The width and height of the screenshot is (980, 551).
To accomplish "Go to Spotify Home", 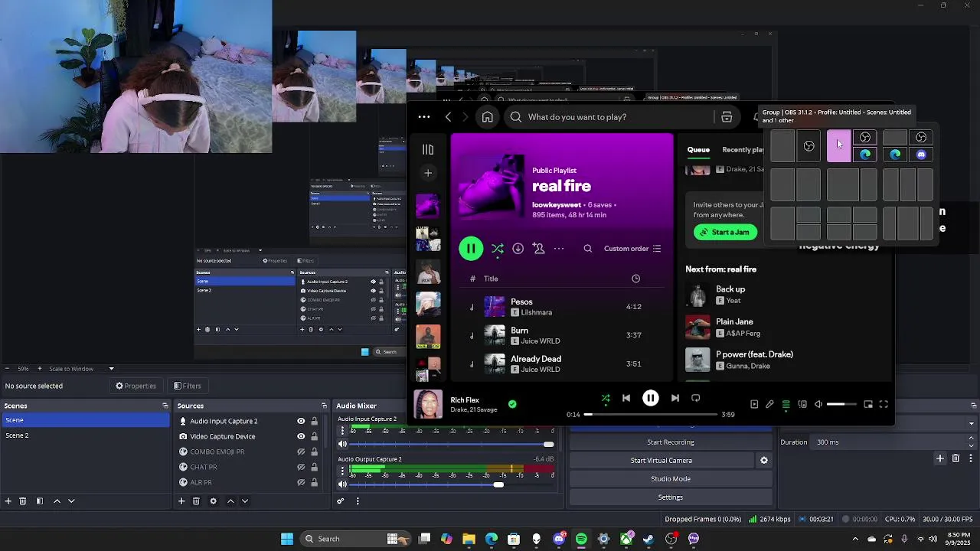I will pyautogui.click(x=487, y=117).
